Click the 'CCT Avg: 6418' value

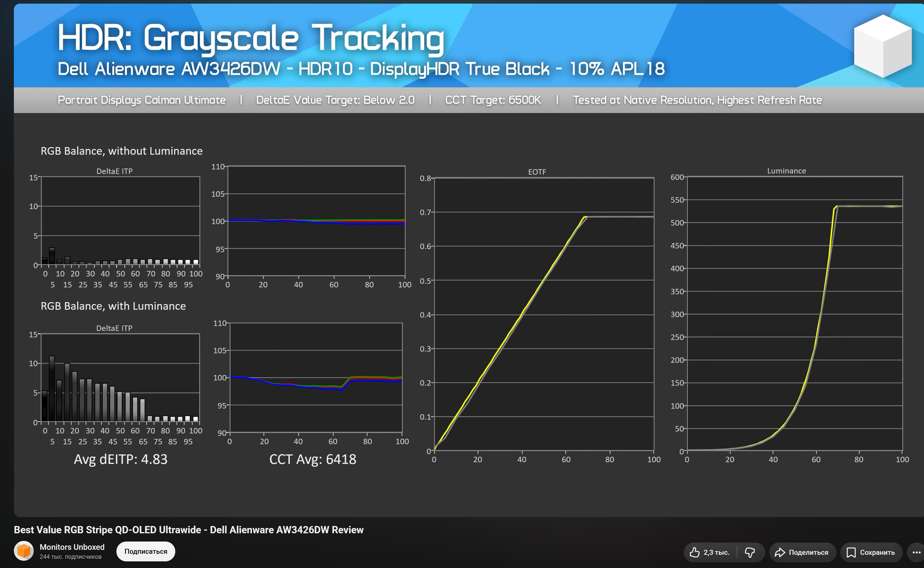(313, 459)
